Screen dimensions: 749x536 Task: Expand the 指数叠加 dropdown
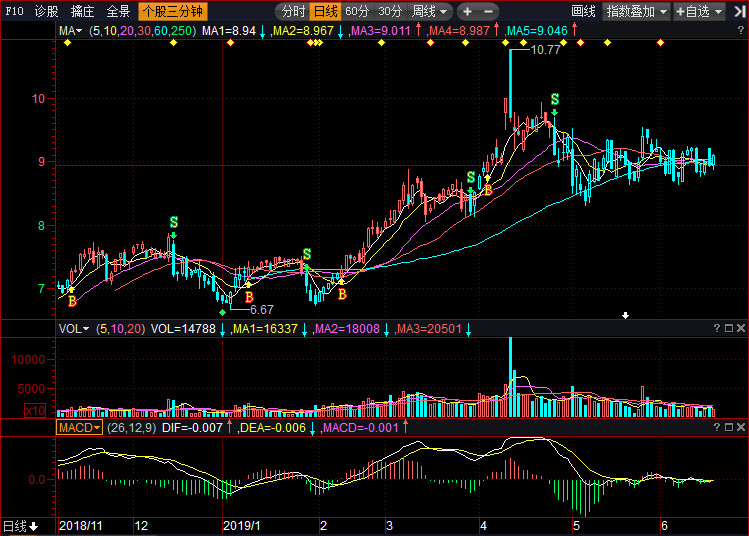[x=636, y=12]
